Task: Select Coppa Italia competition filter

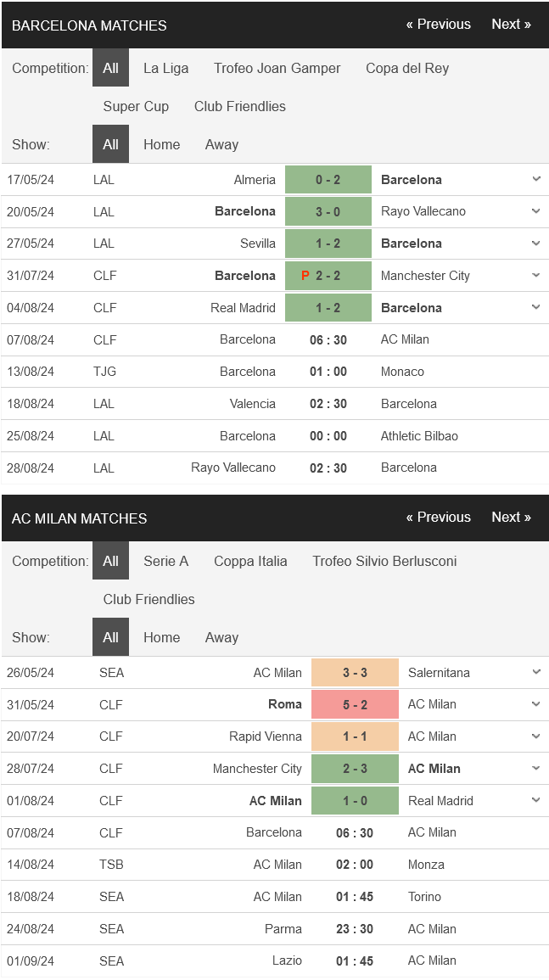Action: coord(250,562)
